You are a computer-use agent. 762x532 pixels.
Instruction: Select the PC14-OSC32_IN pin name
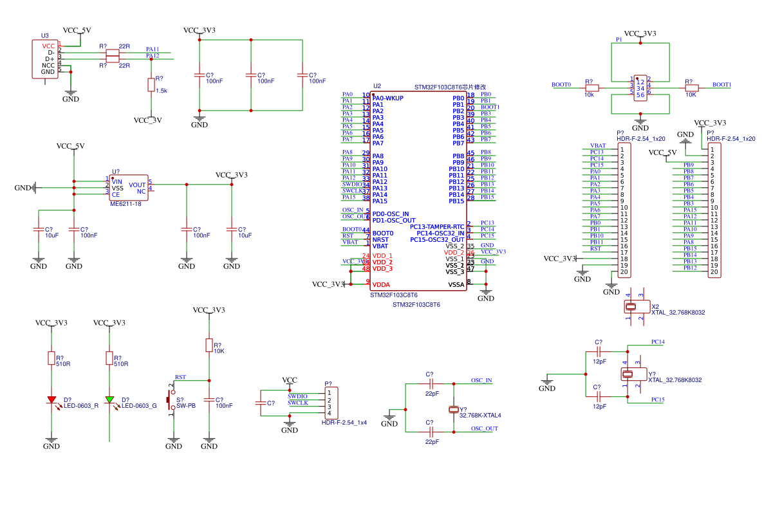point(440,234)
